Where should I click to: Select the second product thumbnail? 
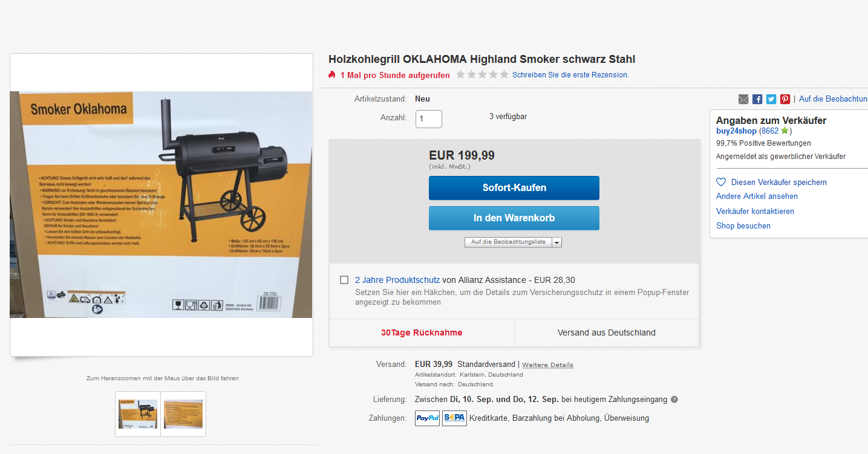(183, 414)
